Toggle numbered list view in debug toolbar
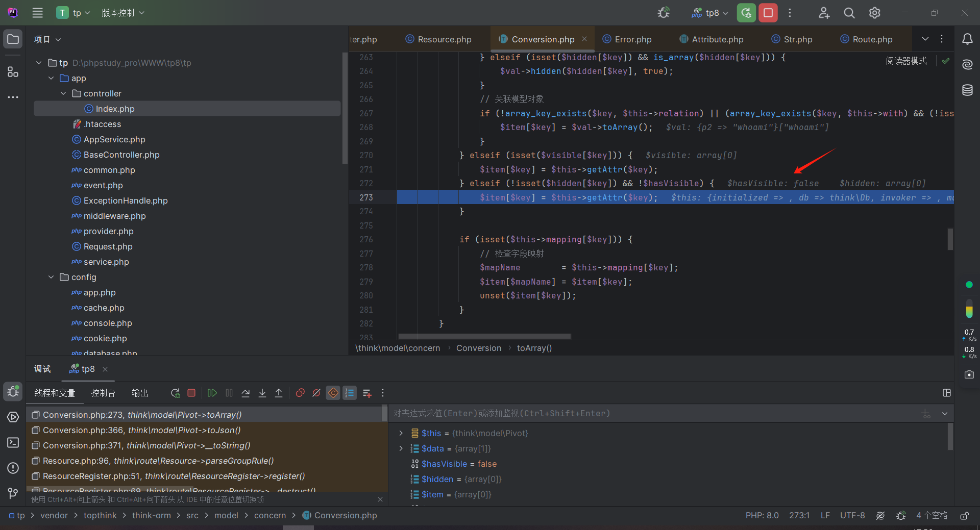The width and height of the screenshot is (980, 530). pos(350,393)
